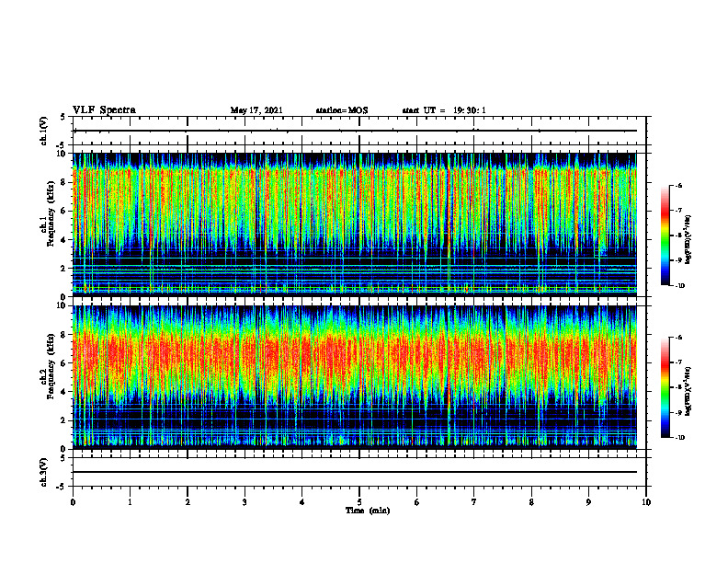Viewport: 728px width, 563px height.
Task: Click the "-6" label on ch.2 color bar
Action: click(x=678, y=338)
